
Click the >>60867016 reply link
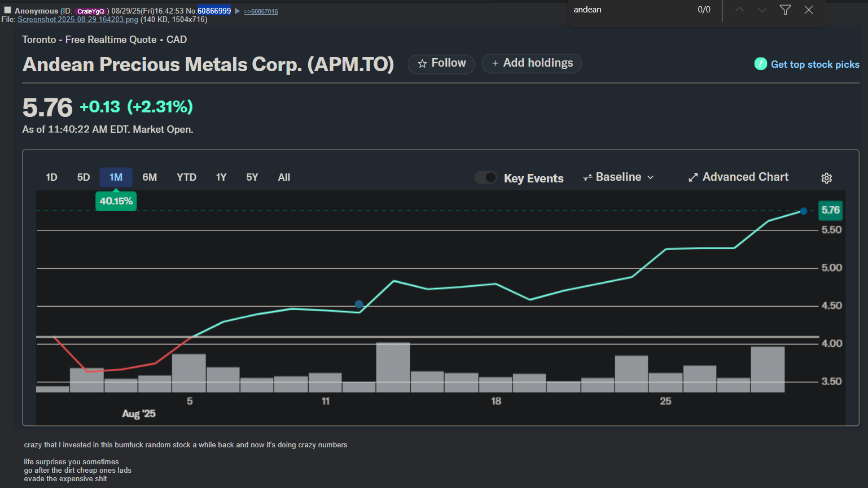coord(261,11)
